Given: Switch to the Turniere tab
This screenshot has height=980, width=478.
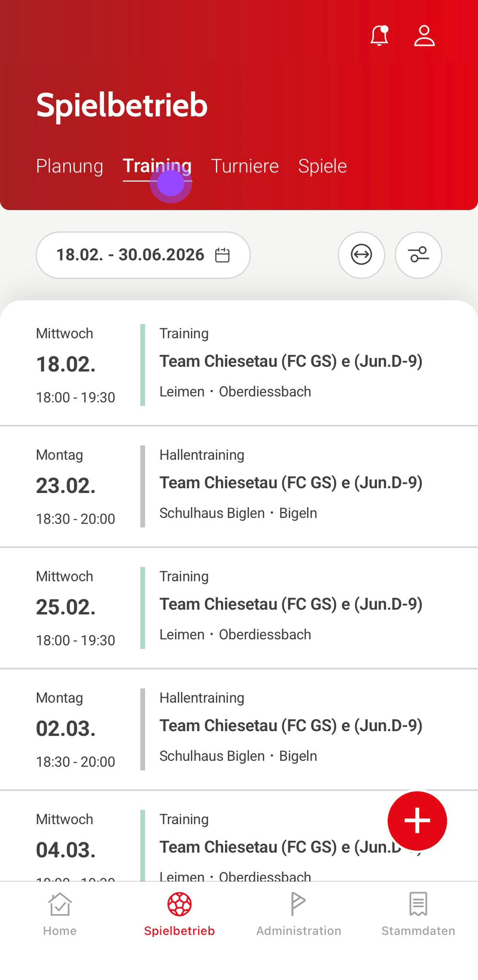Looking at the screenshot, I should click(245, 166).
